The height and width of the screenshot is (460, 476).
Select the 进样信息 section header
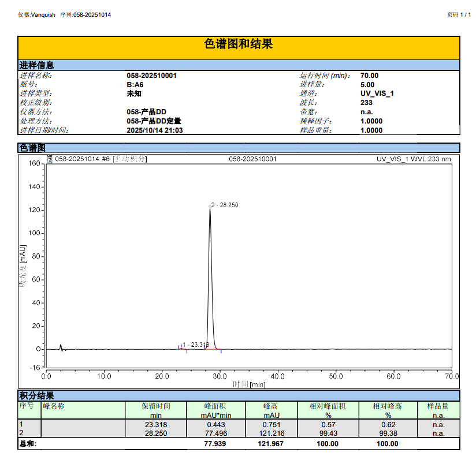point(239,65)
